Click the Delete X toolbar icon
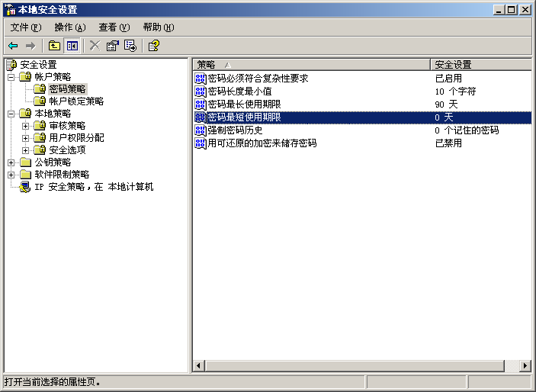The width and height of the screenshot is (536, 392). (x=95, y=46)
